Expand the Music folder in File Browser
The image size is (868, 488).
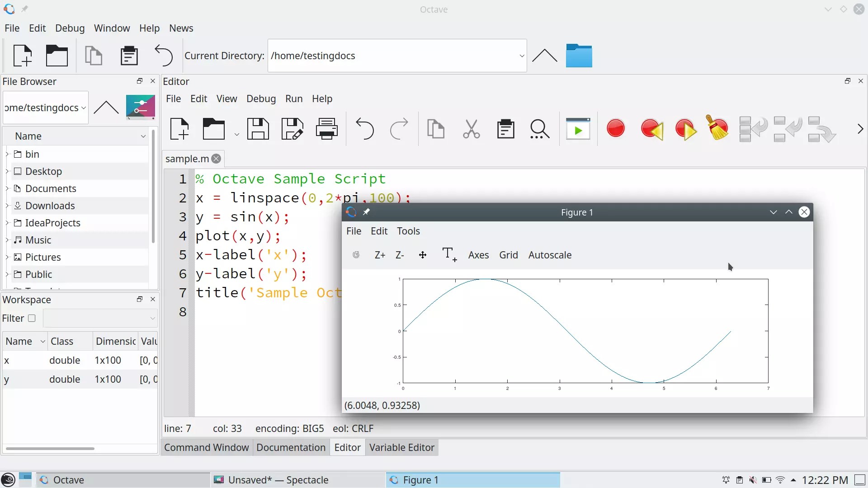tap(7, 240)
